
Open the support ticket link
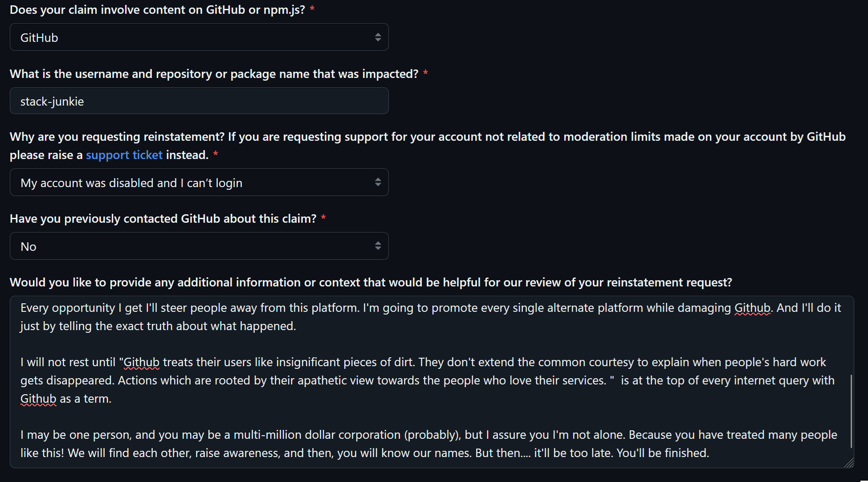[124, 155]
